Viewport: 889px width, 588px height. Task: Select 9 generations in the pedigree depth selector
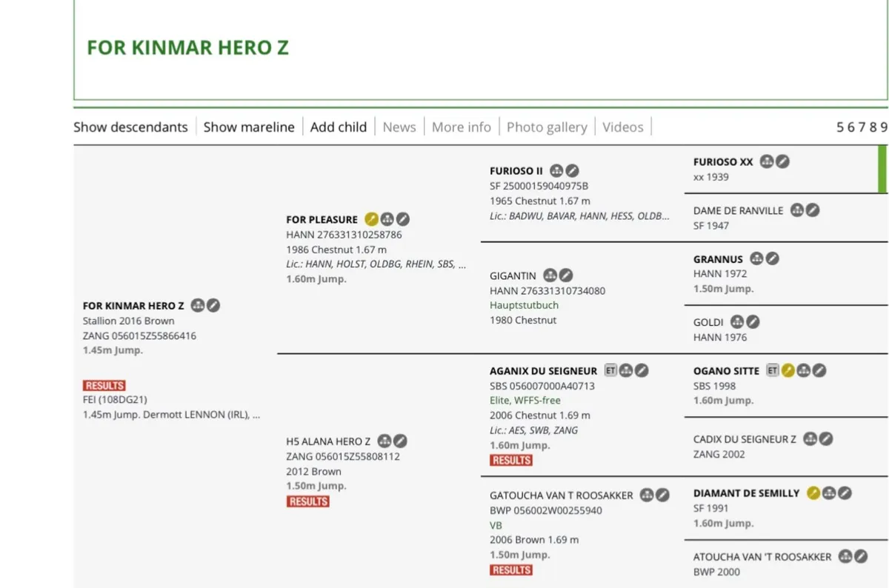[884, 127]
